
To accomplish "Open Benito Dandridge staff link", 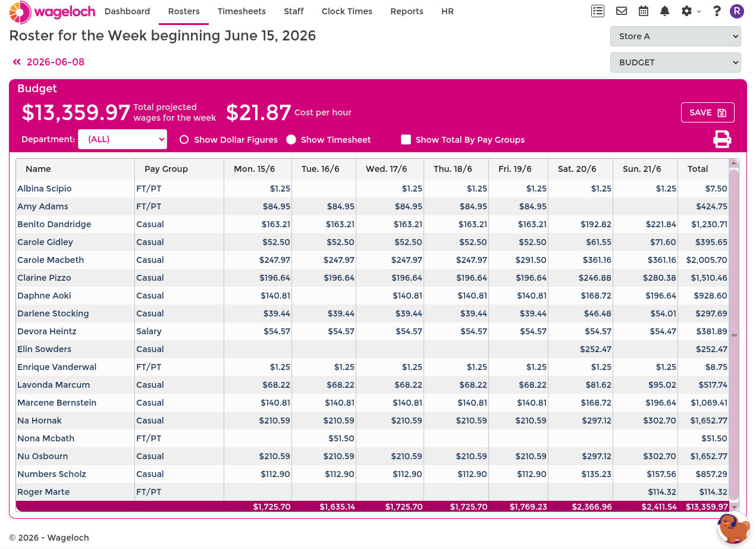I will coord(54,224).
